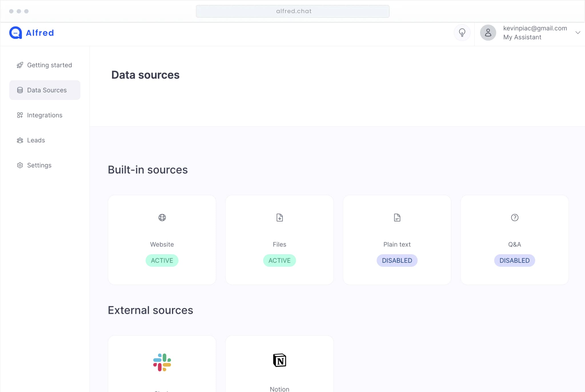Go to Integrations in sidebar

pyautogui.click(x=45, y=115)
